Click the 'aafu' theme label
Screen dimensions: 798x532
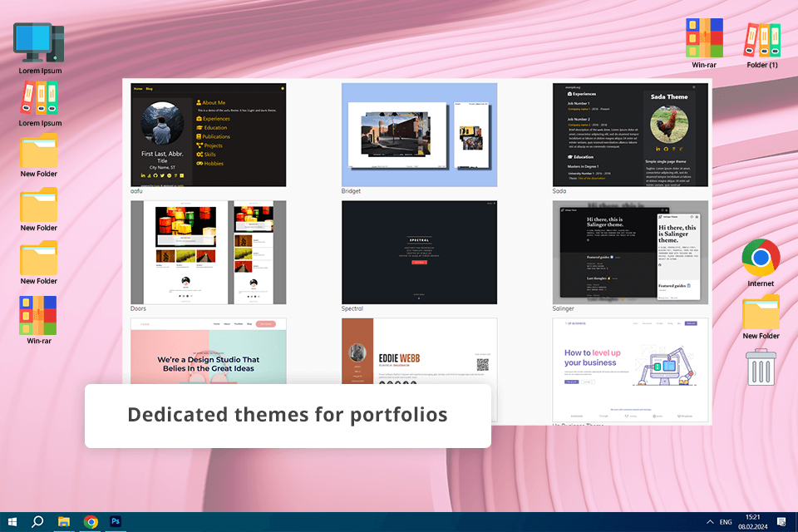pos(136,191)
